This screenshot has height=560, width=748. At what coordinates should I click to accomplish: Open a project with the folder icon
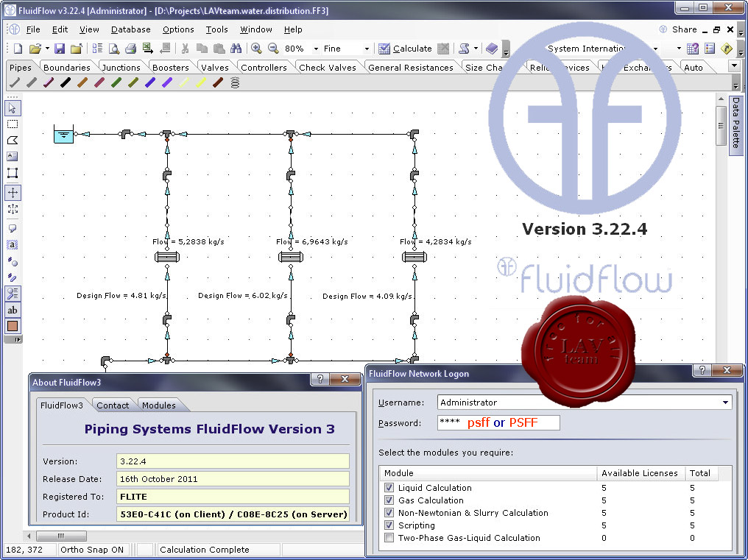pyautogui.click(x=35, y=49)
